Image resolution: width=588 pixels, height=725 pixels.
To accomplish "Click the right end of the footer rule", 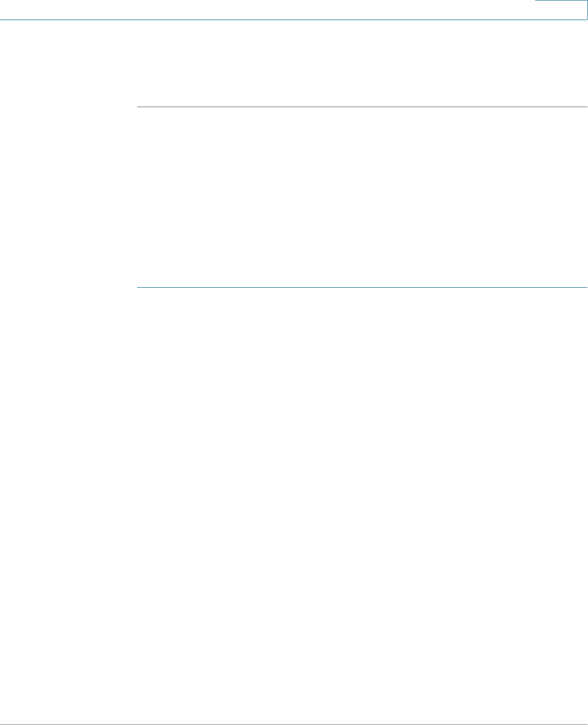I will 586,724.
